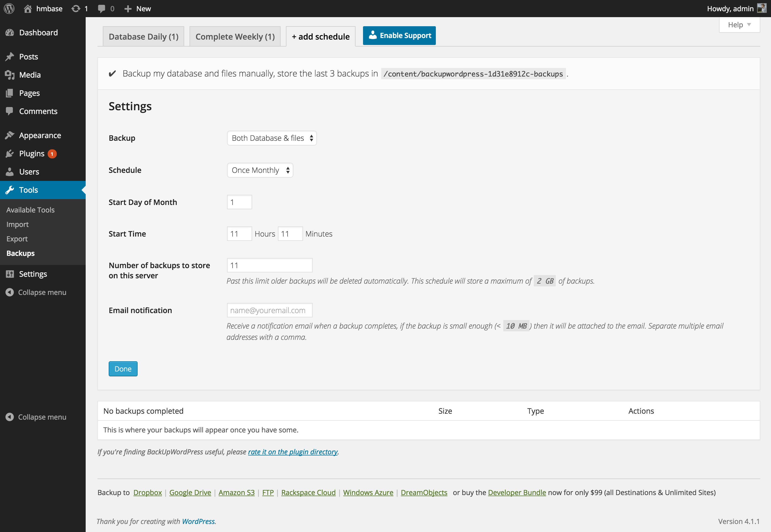The width and height of the screenshot is (771, 532).
Task: Select the Posts pin icon
Action: pyautogui.click(x=10, y=56)
